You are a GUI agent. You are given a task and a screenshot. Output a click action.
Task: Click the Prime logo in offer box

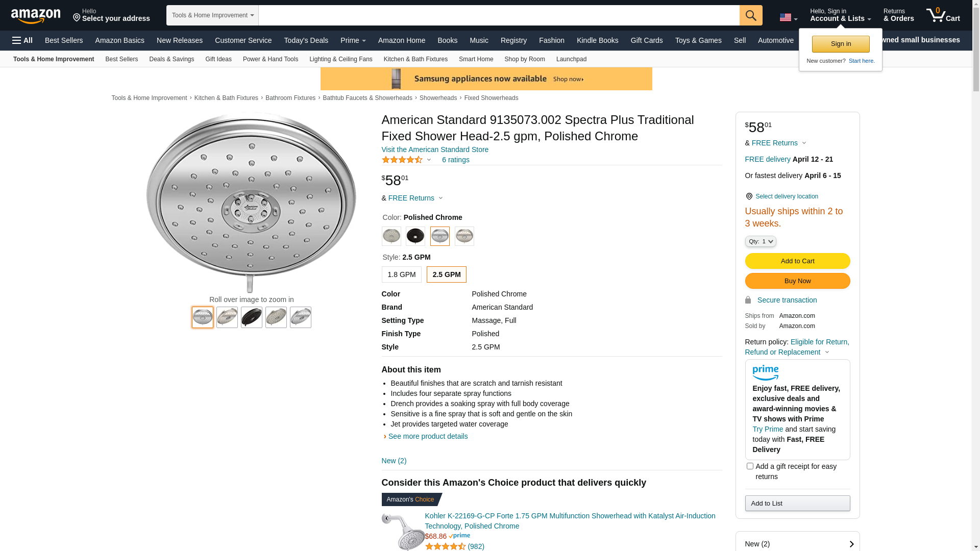(765, 373)
